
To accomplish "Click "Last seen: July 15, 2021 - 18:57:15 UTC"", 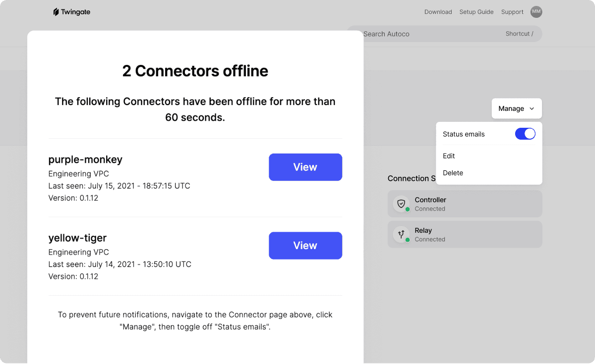I will pos(119,186).
